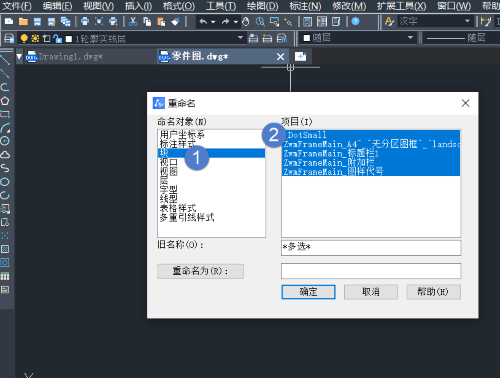Click the Undo arrow icon

click(x=203, y=22)
